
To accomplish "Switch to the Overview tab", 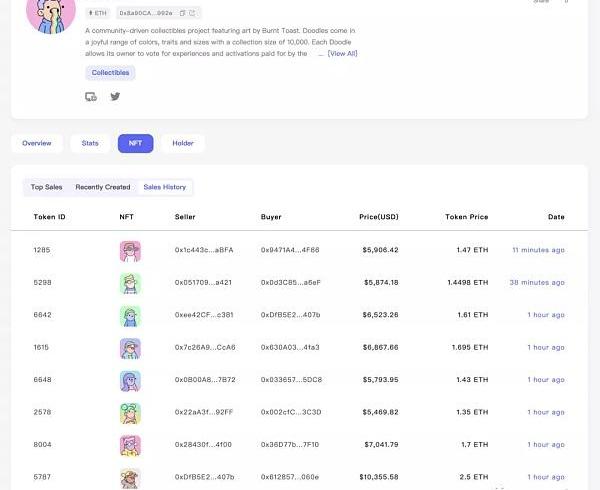I will coord(37,144).
